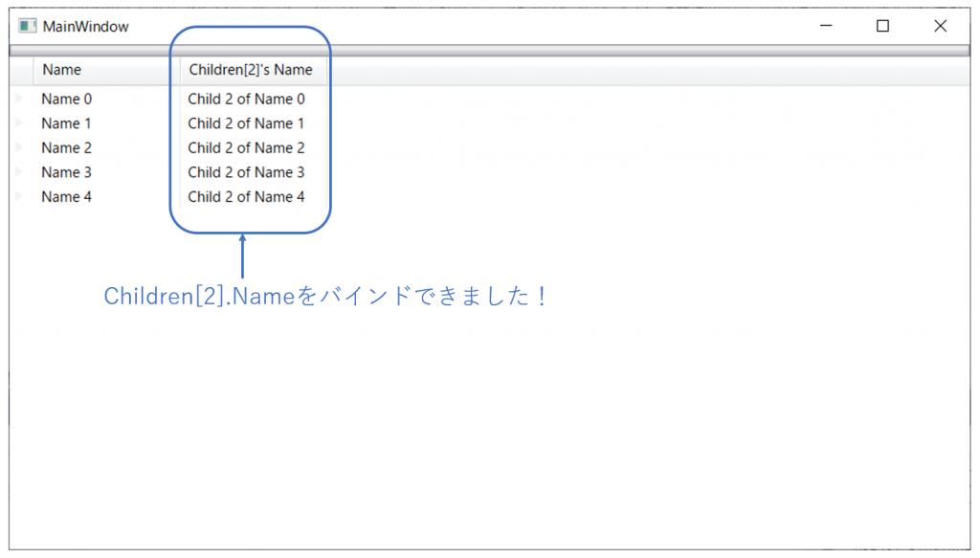The height and width of the screenshot is (558, 980).
Task: Select the Name 1 row
Action: [65, 123]
